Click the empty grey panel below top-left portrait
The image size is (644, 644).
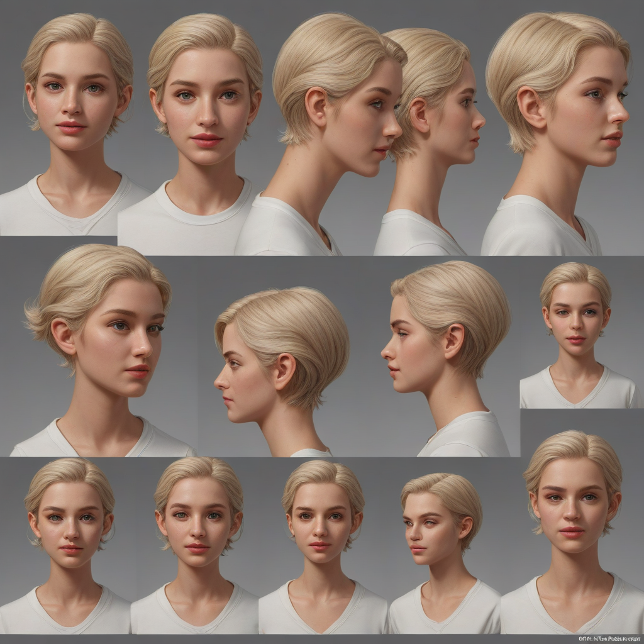58,241
